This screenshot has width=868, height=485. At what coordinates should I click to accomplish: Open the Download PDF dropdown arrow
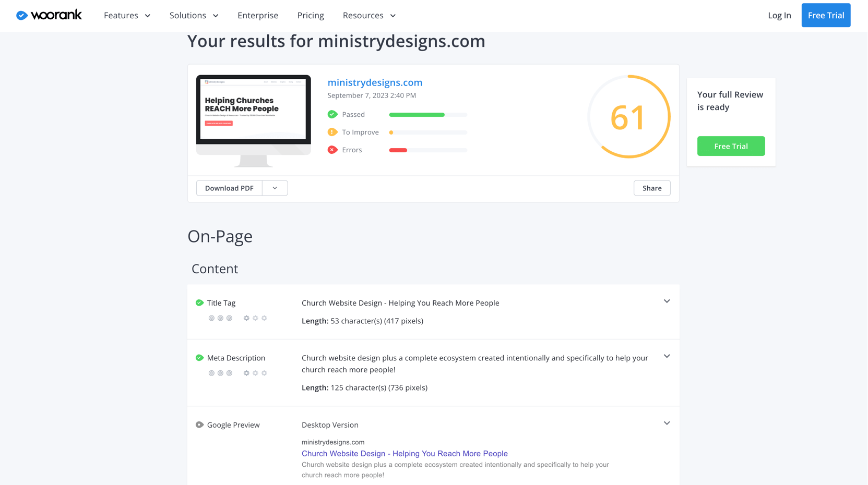(x=275, y=188)
